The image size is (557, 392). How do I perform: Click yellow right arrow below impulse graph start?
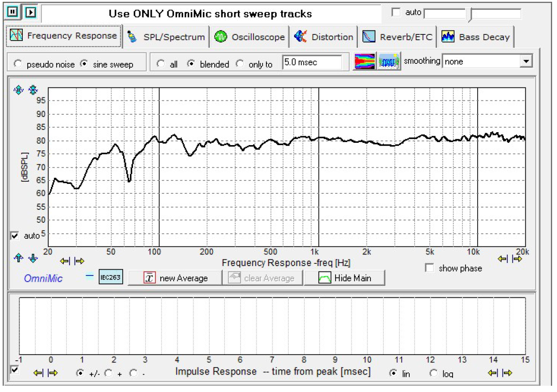click(x=53, y=373)
